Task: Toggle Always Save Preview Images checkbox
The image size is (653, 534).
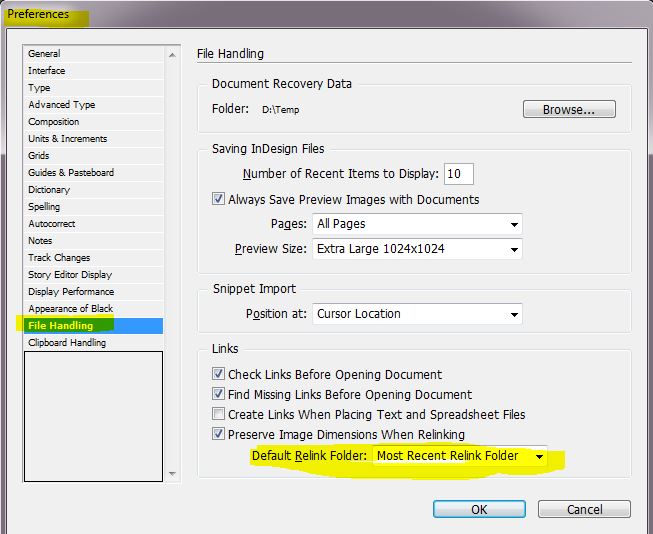Action: (218, 199)
